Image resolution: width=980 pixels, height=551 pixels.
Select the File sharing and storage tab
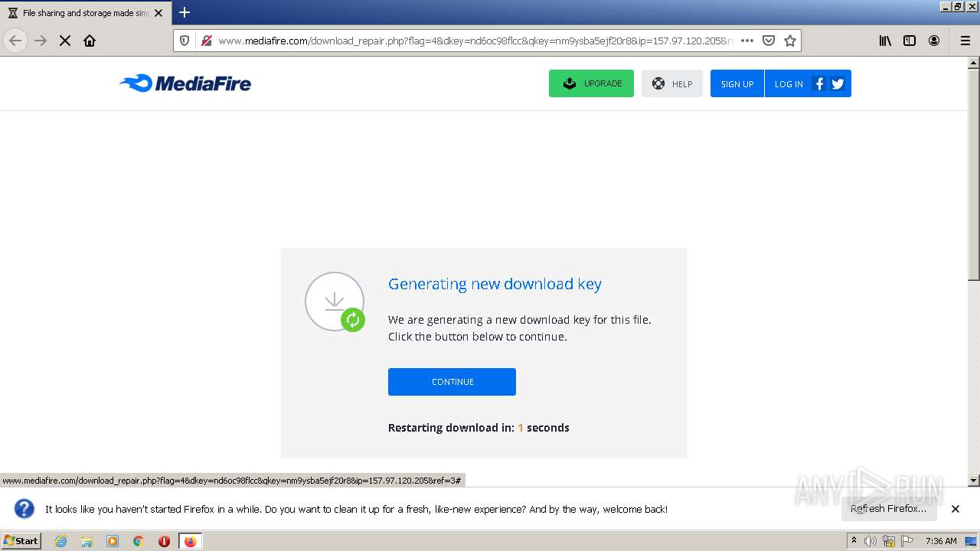tap(84, 13)
